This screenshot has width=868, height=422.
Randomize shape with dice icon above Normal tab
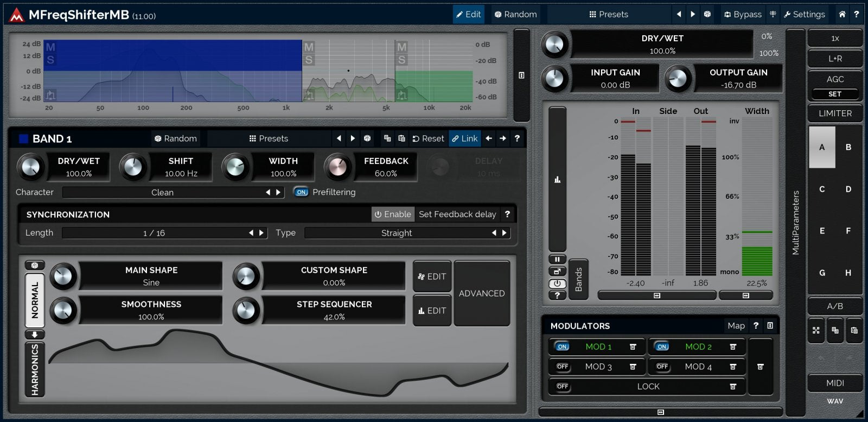click(x=35, y=265)
